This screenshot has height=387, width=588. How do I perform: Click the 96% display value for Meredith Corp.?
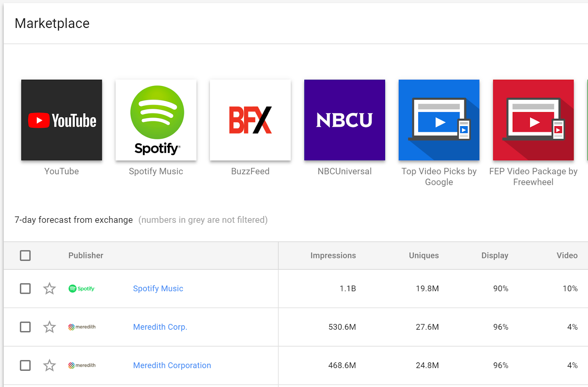501,327
